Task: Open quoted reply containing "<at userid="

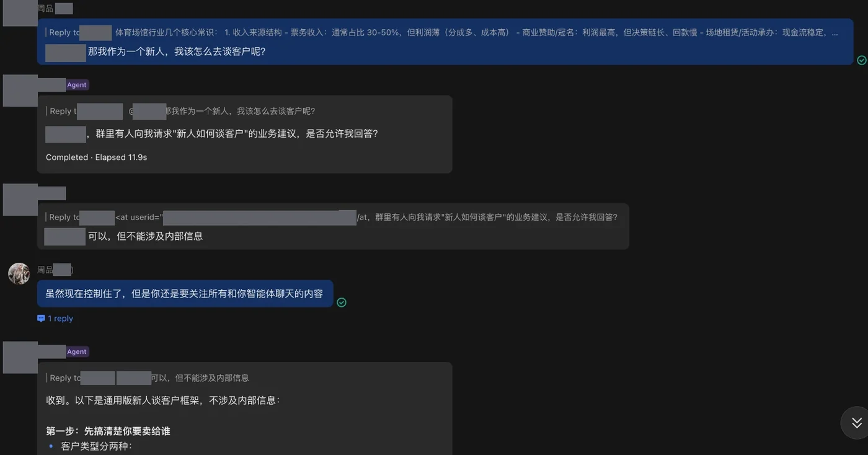Action: (x=333, y=217)
